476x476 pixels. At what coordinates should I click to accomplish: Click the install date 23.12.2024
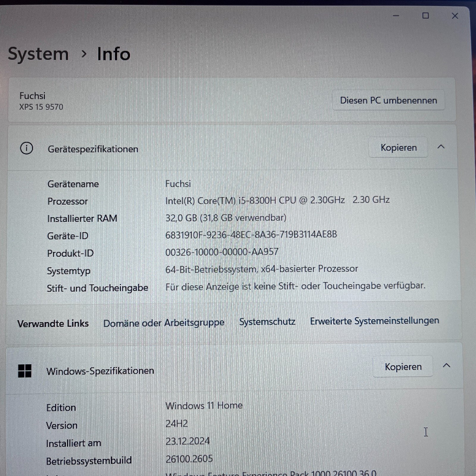tap(187, 441)
